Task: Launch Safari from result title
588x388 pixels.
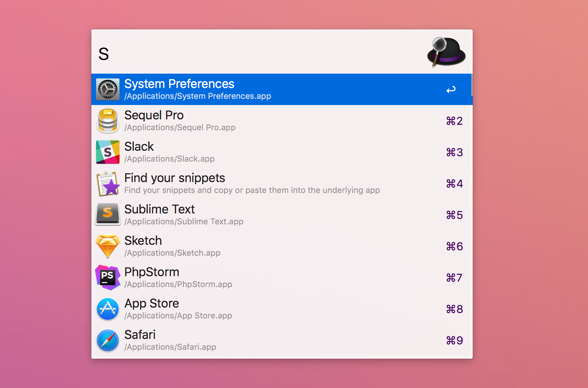Action: click(140, 335)
